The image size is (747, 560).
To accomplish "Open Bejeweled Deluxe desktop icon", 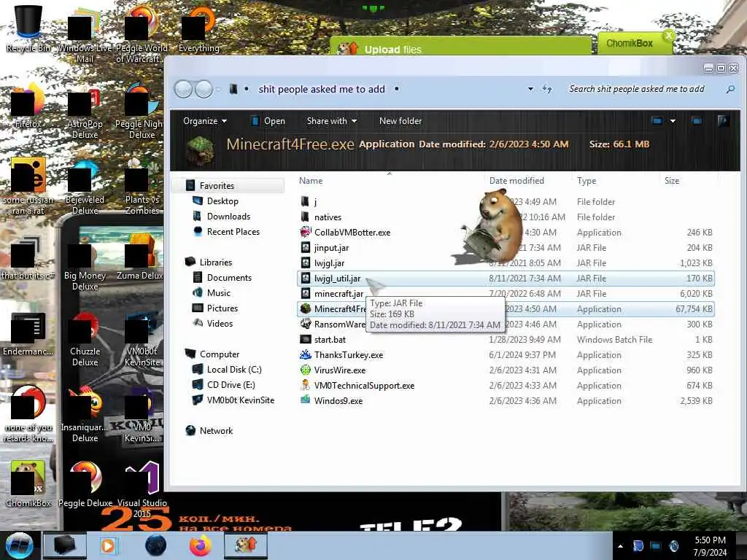I will click(x=85, y=186).
